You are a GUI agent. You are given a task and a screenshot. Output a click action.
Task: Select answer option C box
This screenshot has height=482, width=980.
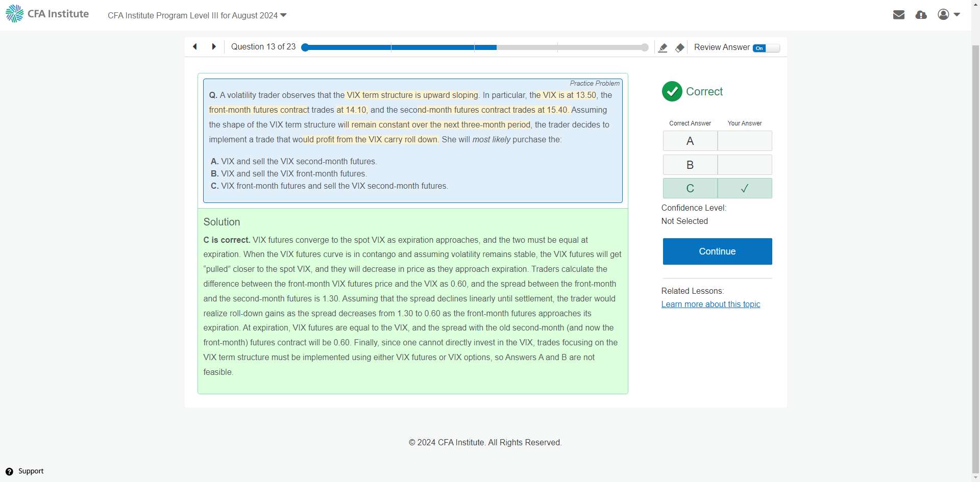(x=690, y=189)
